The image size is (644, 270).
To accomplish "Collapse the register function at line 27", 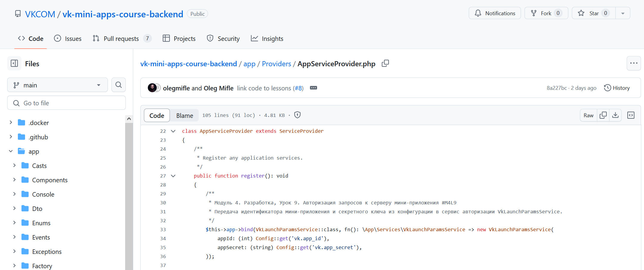I will [x=173, y=176].
